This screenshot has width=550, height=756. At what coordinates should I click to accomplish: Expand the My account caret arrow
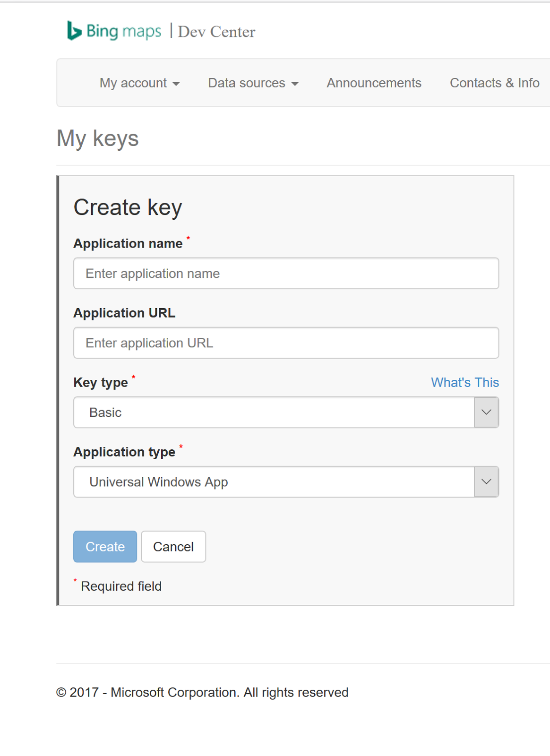coord(176,84)
